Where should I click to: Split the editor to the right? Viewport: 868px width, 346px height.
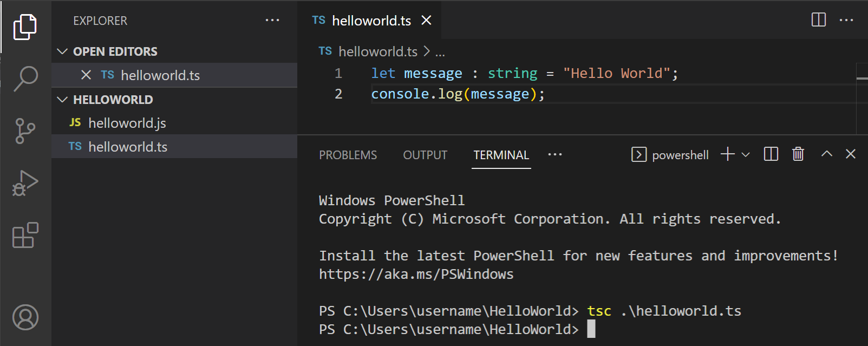coord(818,20)
